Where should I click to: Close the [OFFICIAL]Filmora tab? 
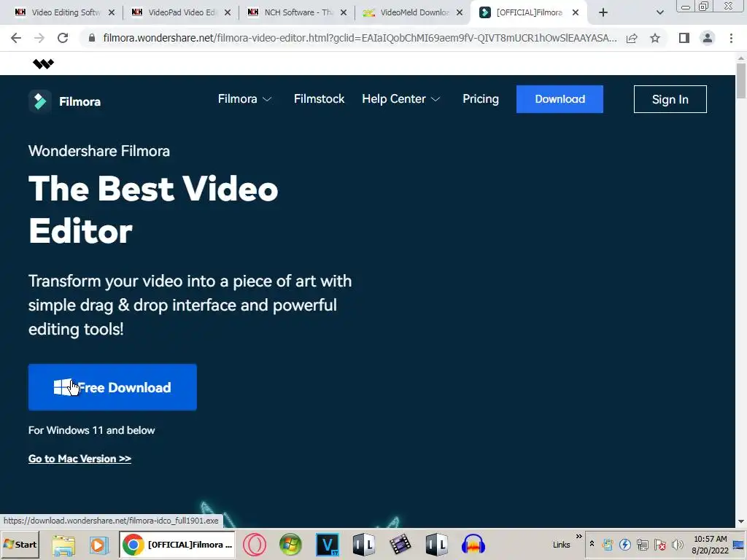[576, 13]
